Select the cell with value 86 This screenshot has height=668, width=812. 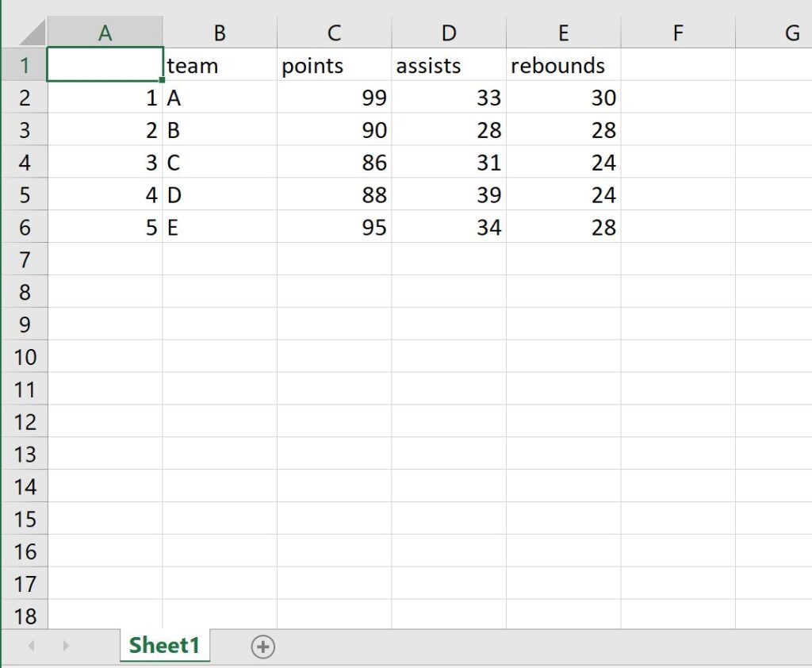coord(333,163)
